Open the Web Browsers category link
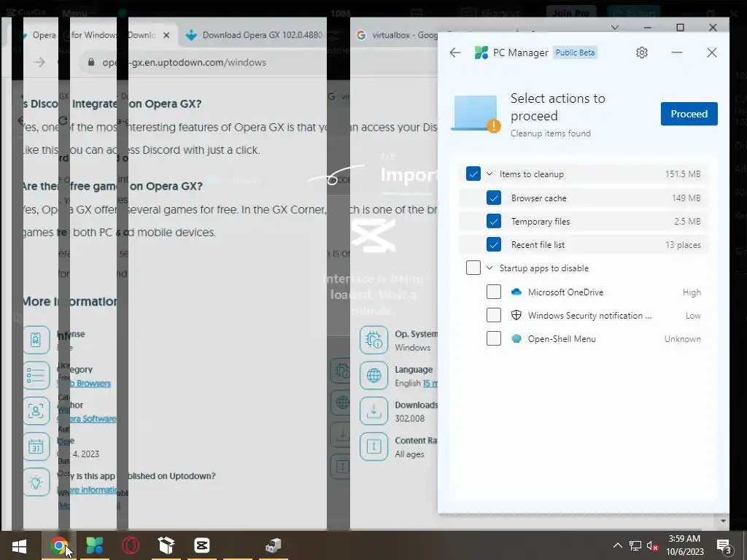Screen dimensions: 747x560 [x=84, y=384]
